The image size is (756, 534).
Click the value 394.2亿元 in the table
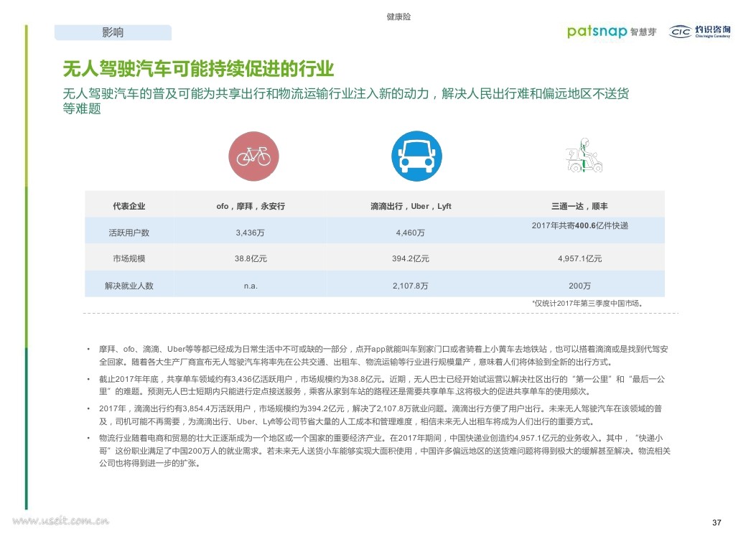(410, 259)
